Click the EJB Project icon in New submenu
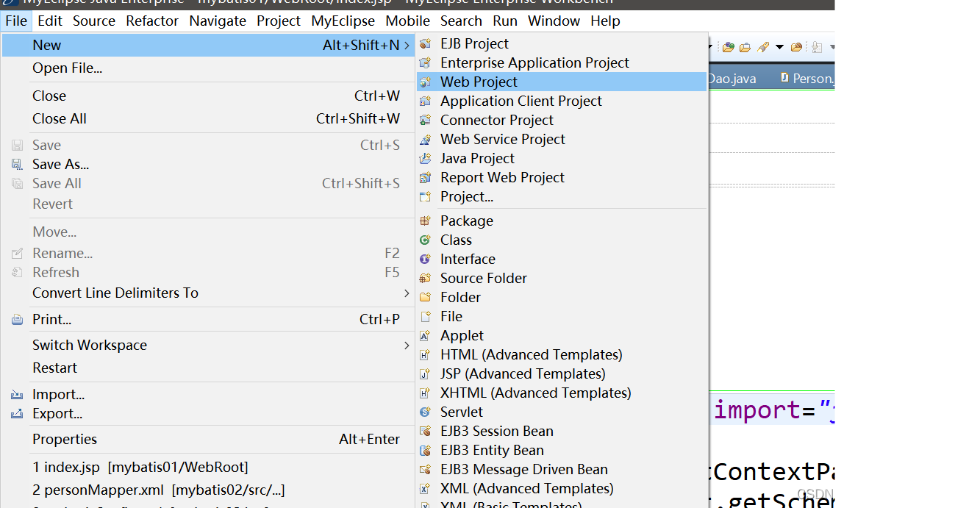Screen dimensions: 980x508 [x=425, y=44]
